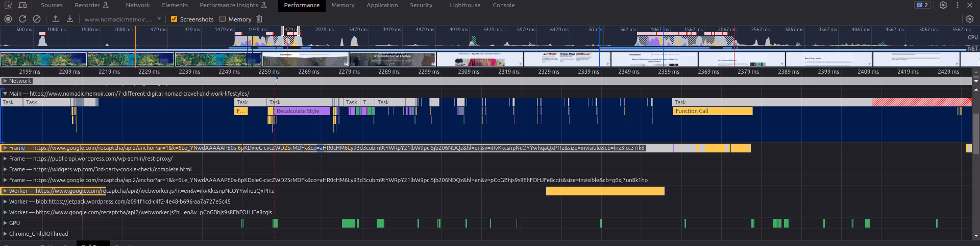Start recording with the record button

(x=8, y=19)
